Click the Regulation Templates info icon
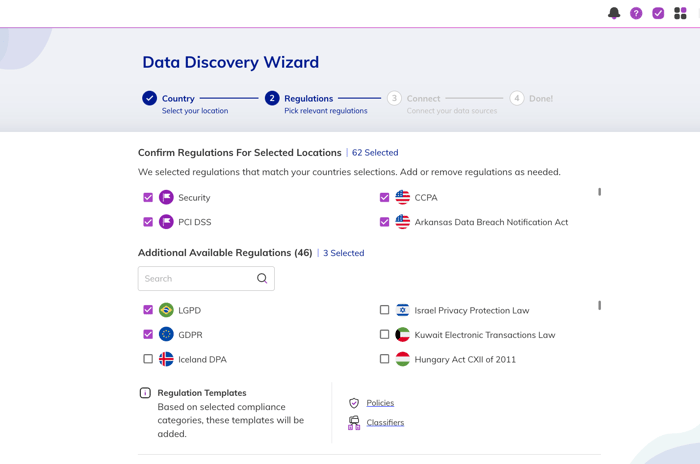 [145, 393]
